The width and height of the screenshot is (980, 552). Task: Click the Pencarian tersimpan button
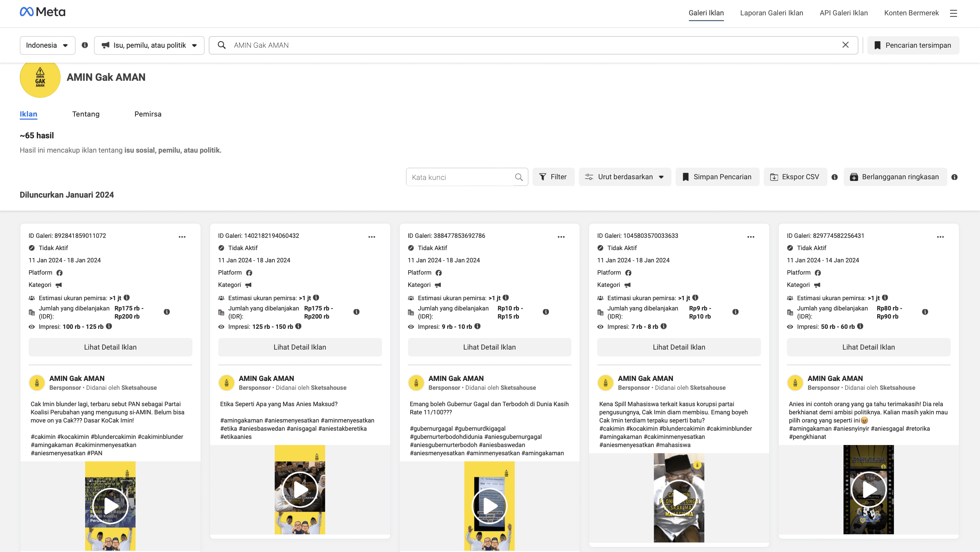click(913, 45)
